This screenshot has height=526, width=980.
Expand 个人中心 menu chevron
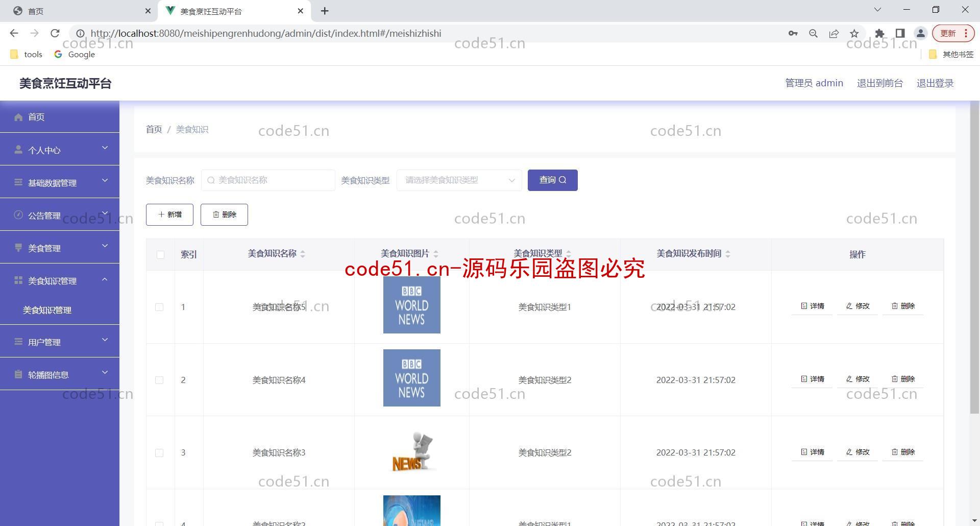pos(105,148)
